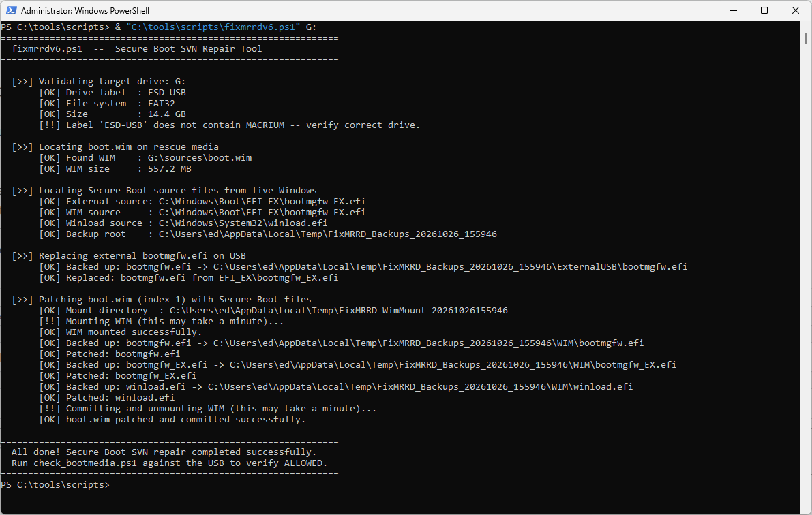Image resolution: width=812 pixels, height=515 pixels.
Task: Select the backup line ending 'ExternalUSB\bootmgfw.efi'
Action: tap(363, 266)
